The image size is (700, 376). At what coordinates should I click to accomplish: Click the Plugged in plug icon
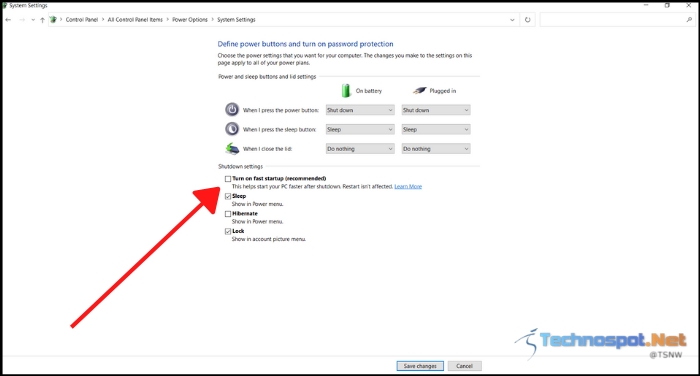tap(420, 91)
